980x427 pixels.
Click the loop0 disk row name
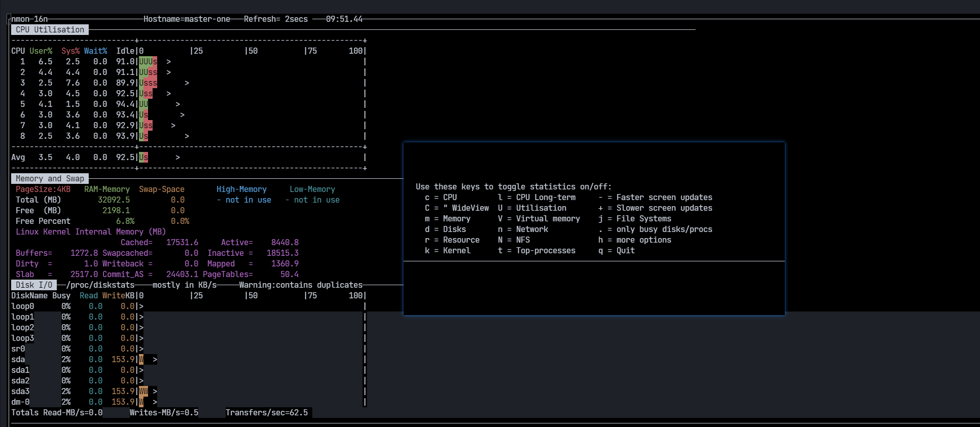pos(22,306)
